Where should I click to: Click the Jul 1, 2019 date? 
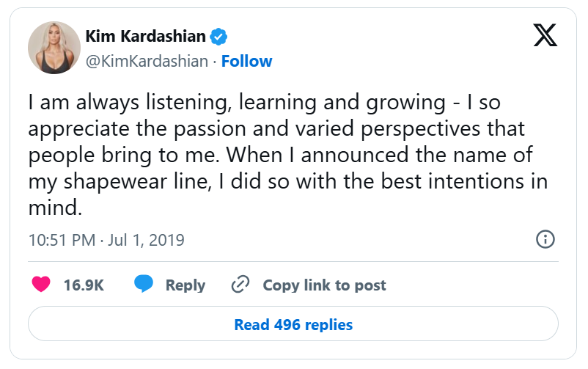pos(148,240)
